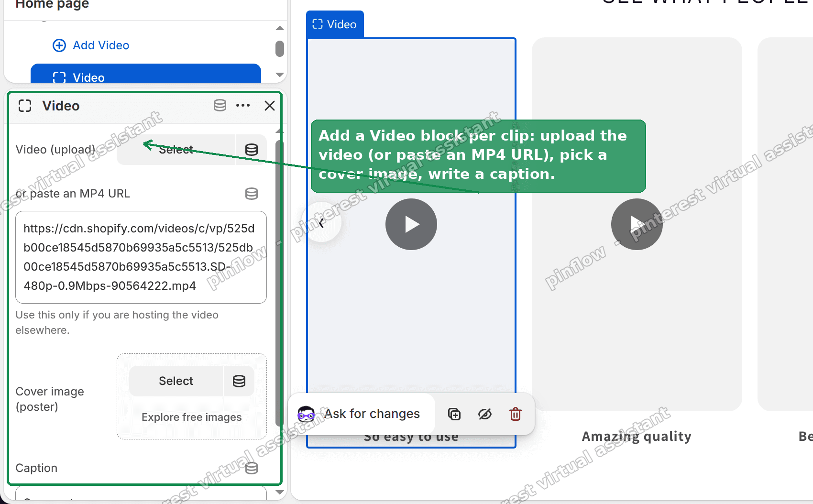The width and height of the screenshot is (813, 504).
Task: Play the Amazing quality video
Action: click(x=637, y=224)
